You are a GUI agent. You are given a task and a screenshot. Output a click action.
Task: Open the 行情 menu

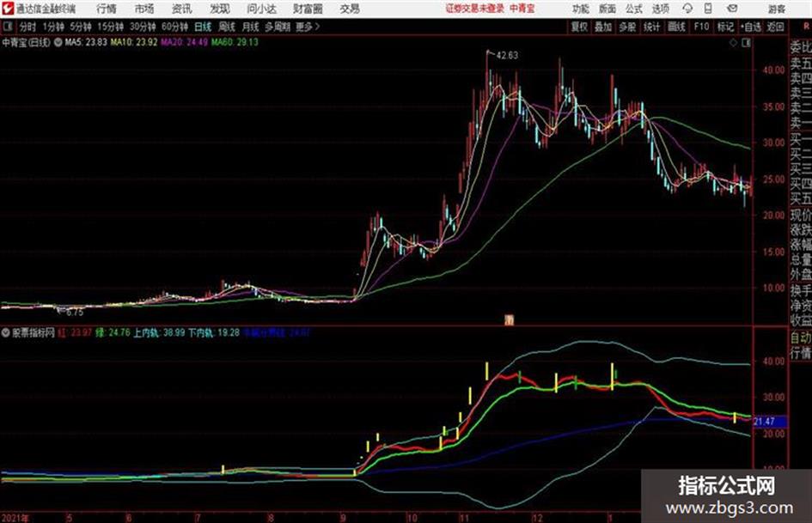tap(107, 9)
